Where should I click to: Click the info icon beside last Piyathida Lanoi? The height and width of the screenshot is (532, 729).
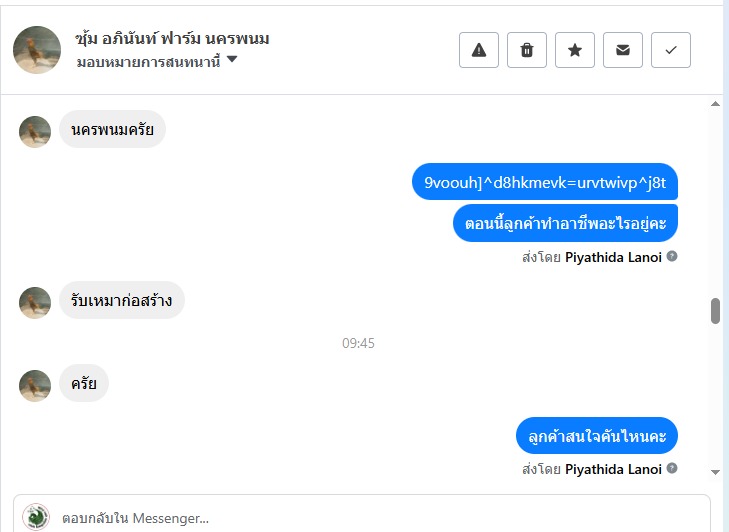[x=672, y=468]
